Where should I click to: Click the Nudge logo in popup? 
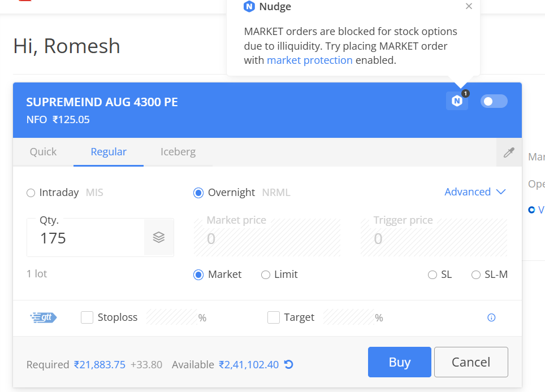[x=249, y=7]
